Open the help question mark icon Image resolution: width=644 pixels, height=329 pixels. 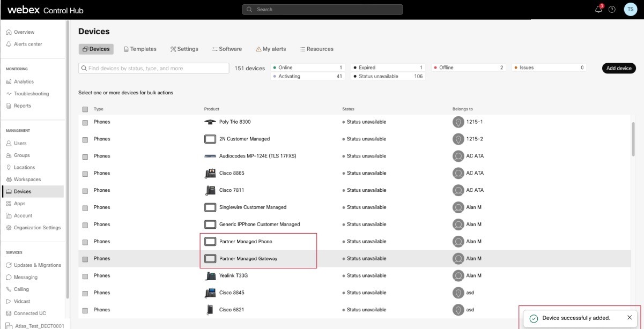click(x=612, y=9)
